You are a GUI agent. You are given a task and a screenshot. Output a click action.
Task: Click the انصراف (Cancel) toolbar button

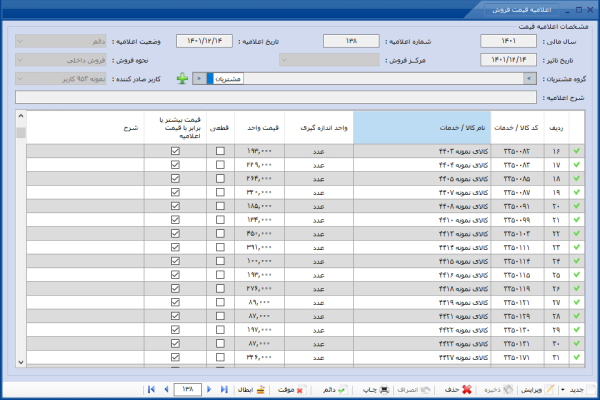coord(414,390)
